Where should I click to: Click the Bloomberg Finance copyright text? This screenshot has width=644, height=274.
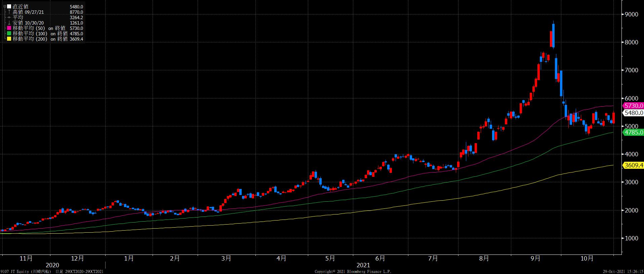tap(353, 271)
